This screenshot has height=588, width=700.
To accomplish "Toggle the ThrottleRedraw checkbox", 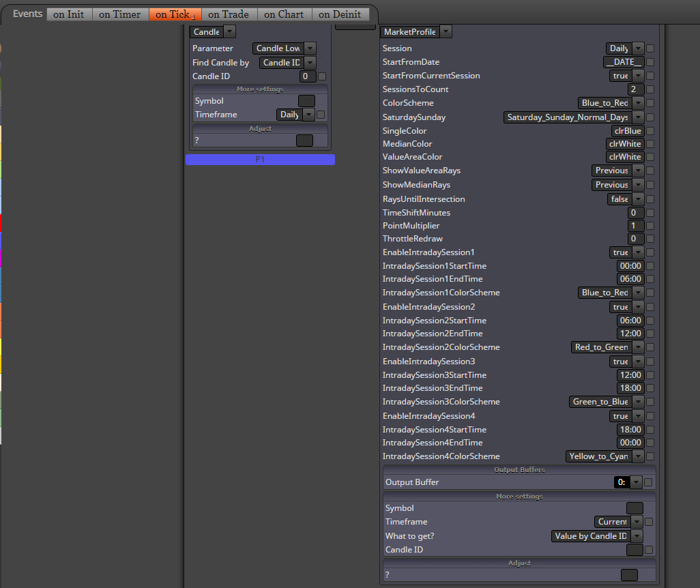I will (x=650, y=239).
